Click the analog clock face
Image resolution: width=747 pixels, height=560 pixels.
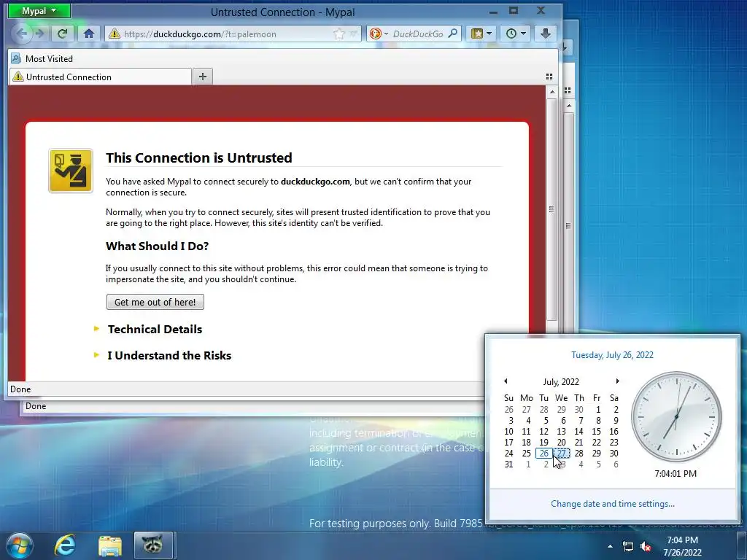coord(676,416)
